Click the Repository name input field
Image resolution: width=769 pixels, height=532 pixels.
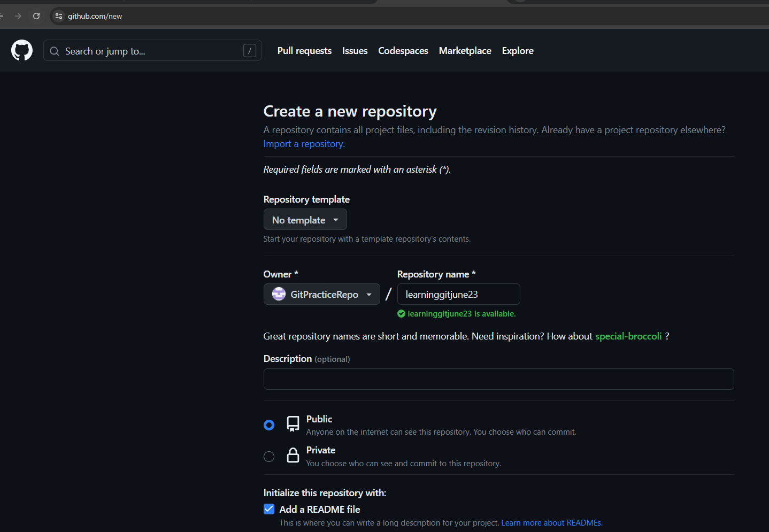pos(459,294)
